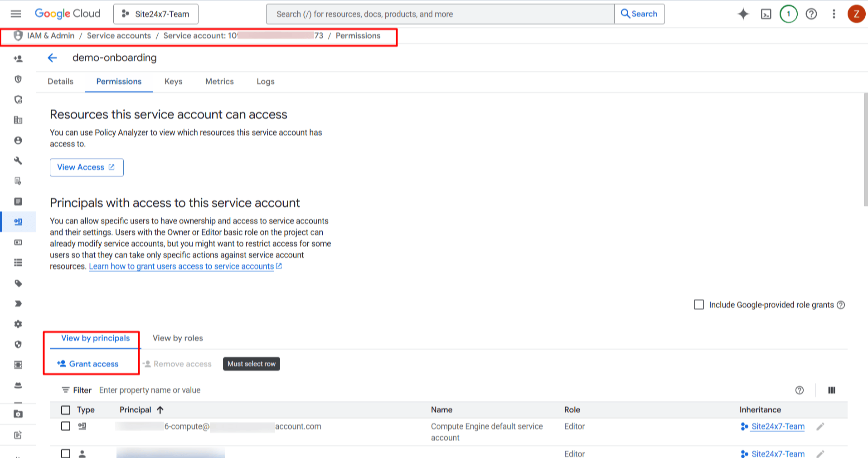Image resolution: width=868 pixels, height=458 pixels.
Task: Open notifications showing one pending item
Action: click(788, 14)
